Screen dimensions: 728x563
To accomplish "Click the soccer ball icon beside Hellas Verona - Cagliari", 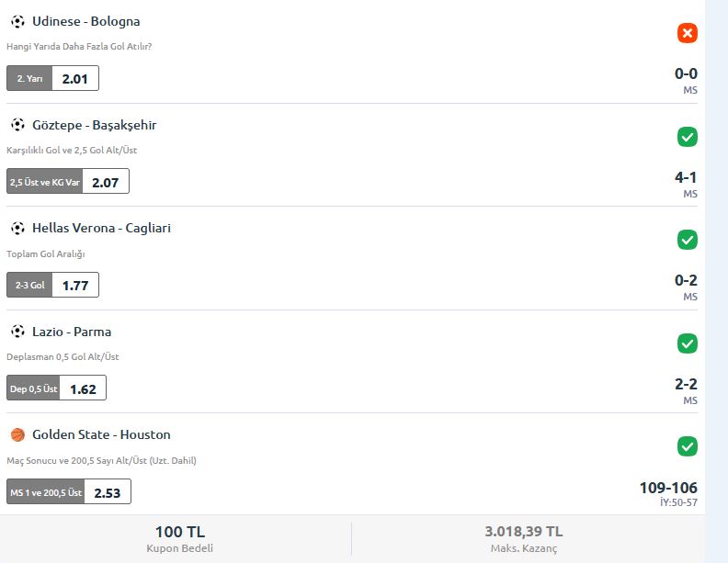I will 17,228.
